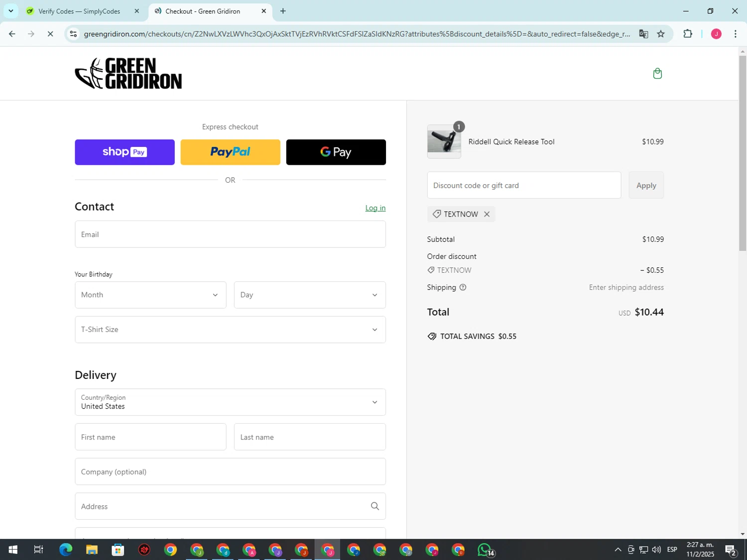Image resolution: width=747 pixels, height=560 pixels.
Task: Pay with PayPal express checkout
Action: (230, 152)
